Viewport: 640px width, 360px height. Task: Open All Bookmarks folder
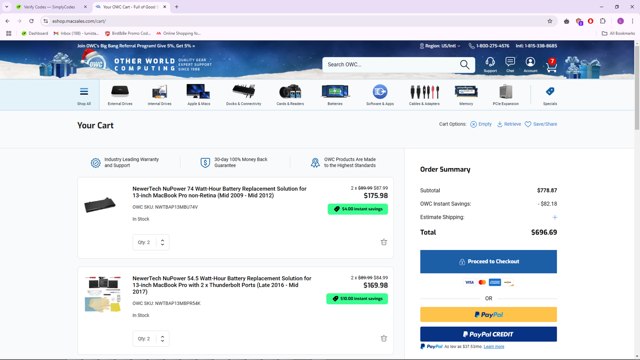pos(618,33)
